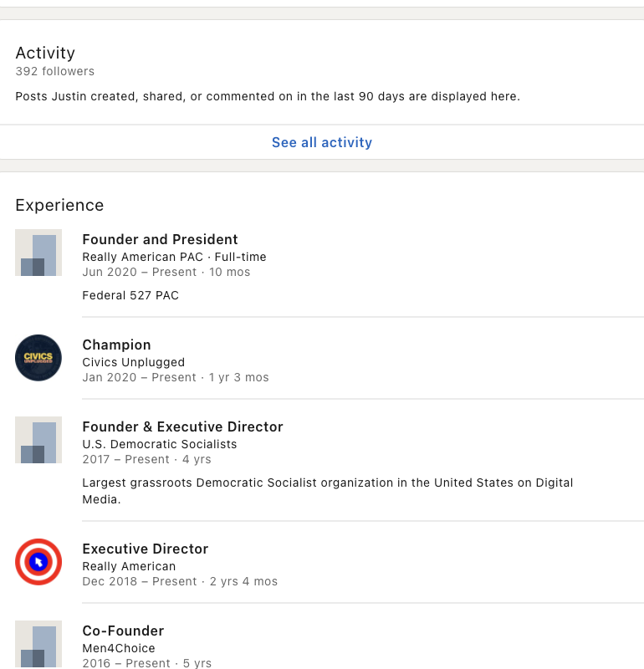The width and height of the screenshot is (644, 669).
Task: Click the 392 followers count
Action: coord(54,71)
